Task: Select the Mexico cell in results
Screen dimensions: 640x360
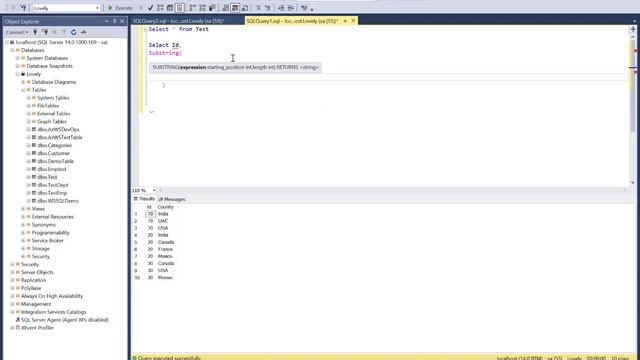Action: (165, 256)
